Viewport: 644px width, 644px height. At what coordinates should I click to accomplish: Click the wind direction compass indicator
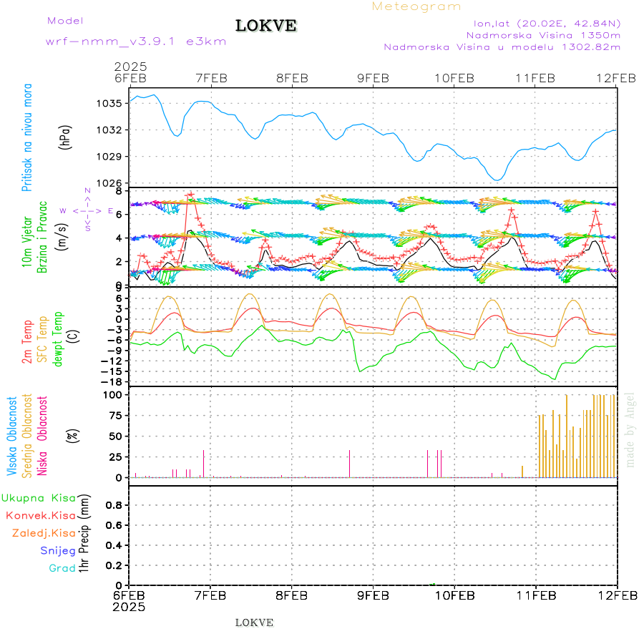(x=87, y=210)
